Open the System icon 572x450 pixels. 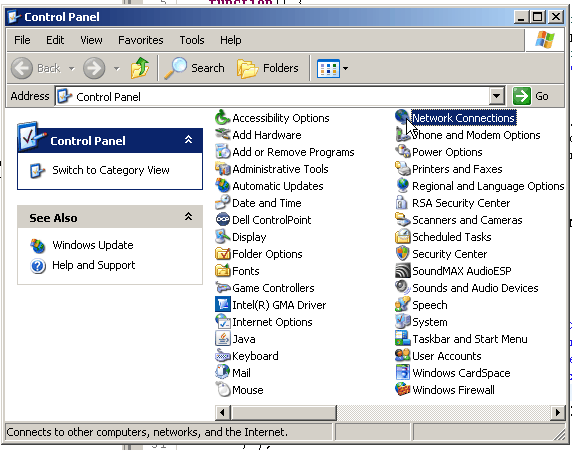point(402,322)
